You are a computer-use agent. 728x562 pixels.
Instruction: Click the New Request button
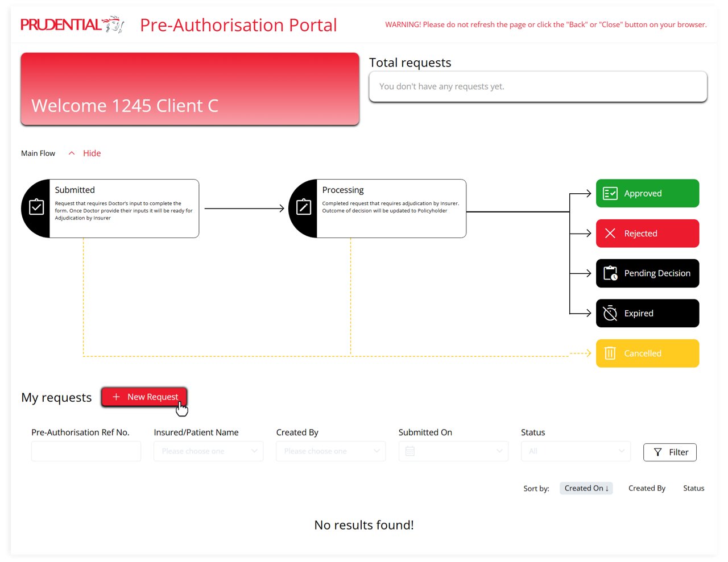click(x=144, y=397)
